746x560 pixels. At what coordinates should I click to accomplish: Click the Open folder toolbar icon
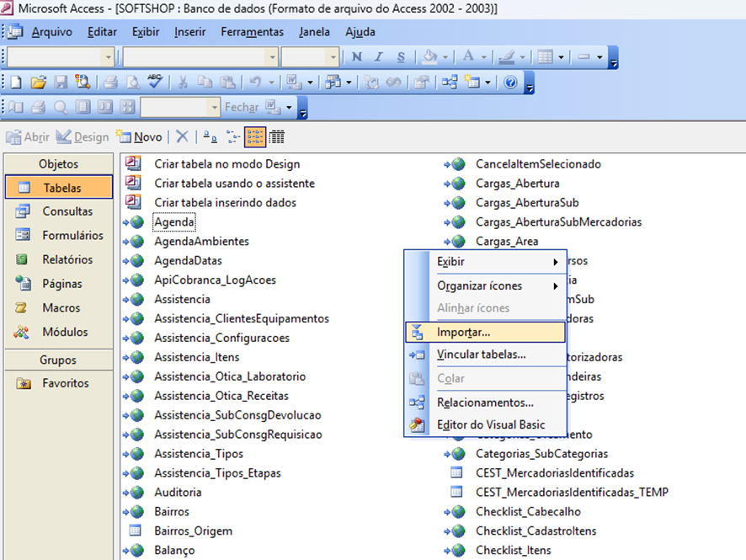click(x=38, y=83)
